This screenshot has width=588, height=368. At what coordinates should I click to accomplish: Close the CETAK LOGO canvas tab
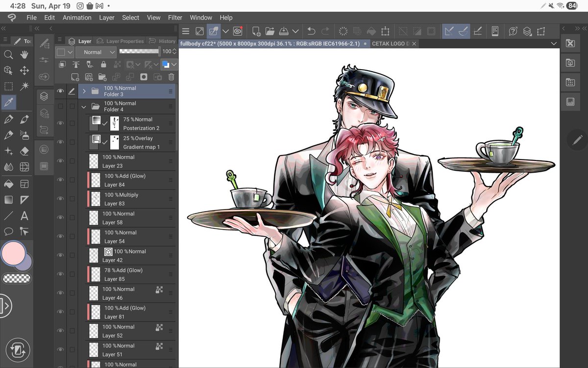point(414,44)
